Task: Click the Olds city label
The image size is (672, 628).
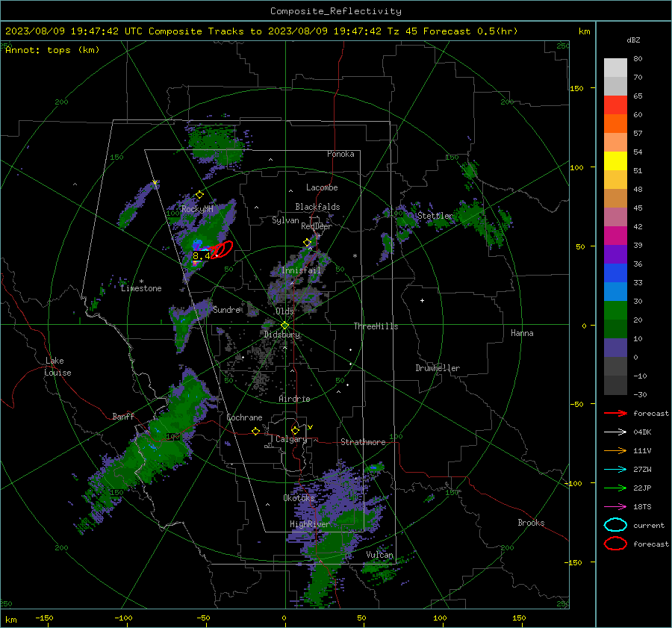Action: coord(284,311)
